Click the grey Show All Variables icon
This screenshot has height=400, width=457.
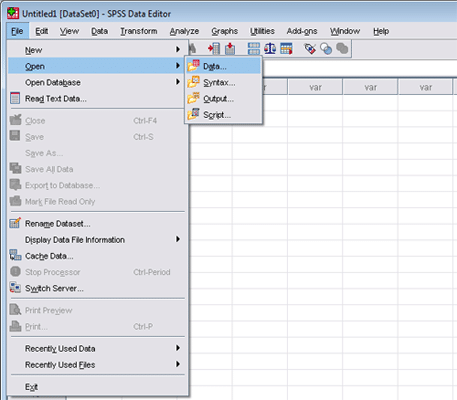click(342, 49)
